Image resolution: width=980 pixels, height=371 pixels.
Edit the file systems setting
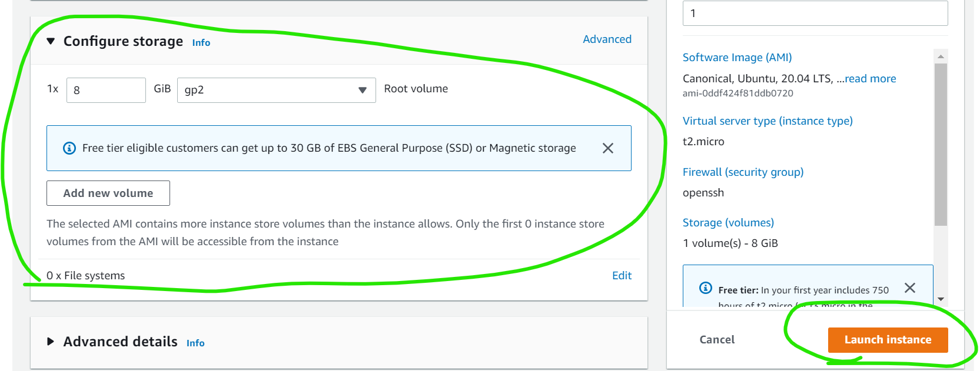coord(622,276)
